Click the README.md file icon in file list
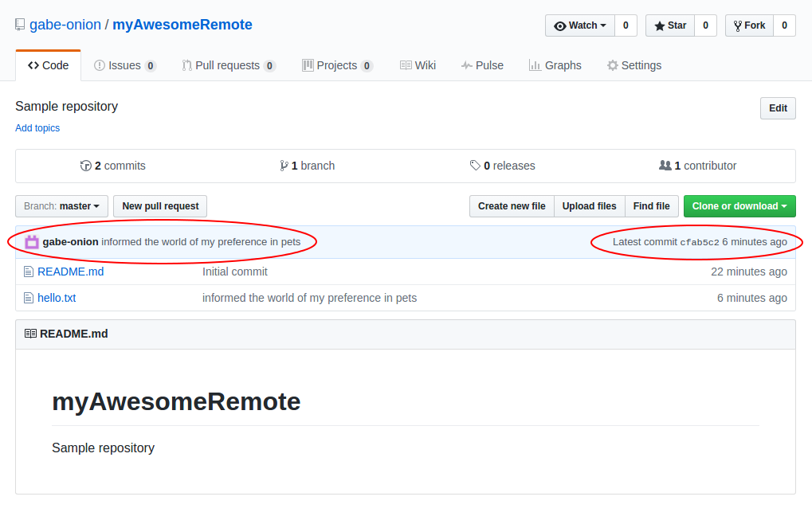 tap(29, 272)
